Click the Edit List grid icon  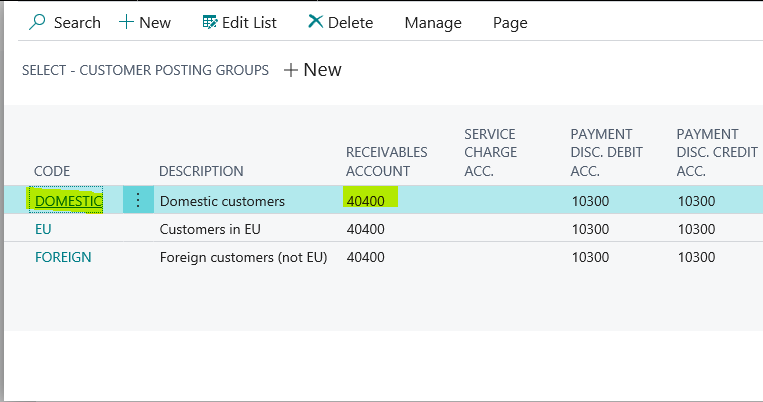coord(209,22)
